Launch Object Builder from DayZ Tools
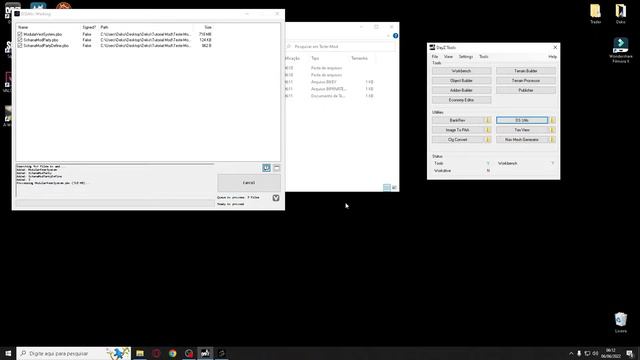 click(x=461, y=80)
